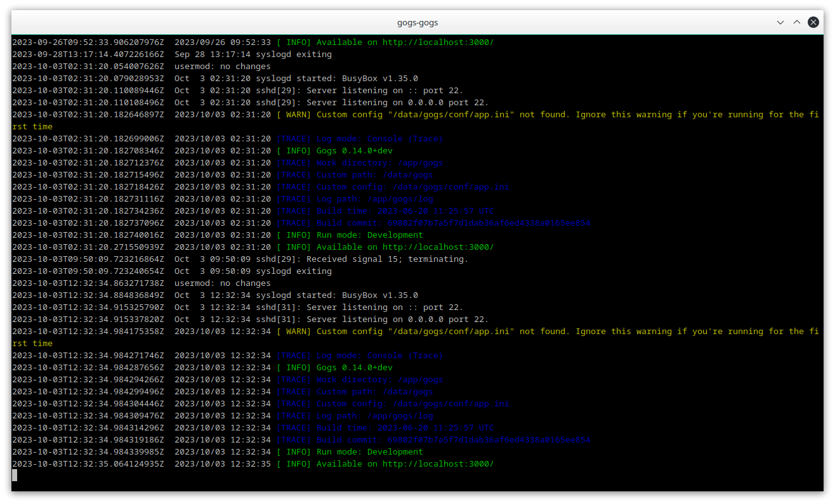Select the 02:31:20 TRACE Custom config line

pos(261,187)
